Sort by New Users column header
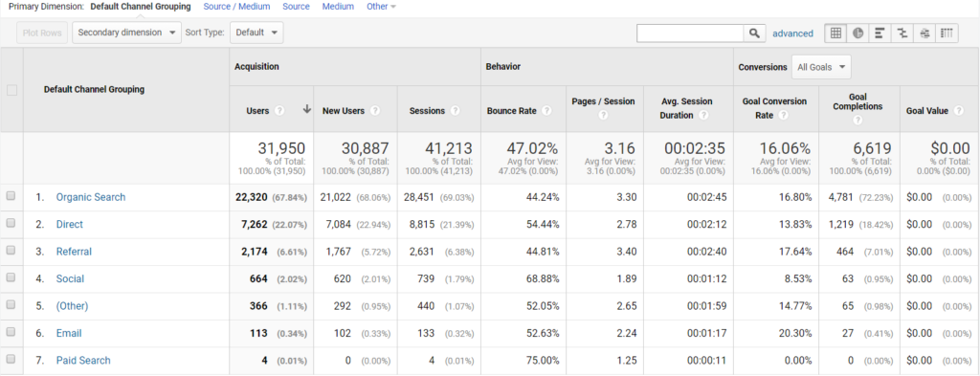Viewport: 980px width, 376px height. (x=344, y=111)
